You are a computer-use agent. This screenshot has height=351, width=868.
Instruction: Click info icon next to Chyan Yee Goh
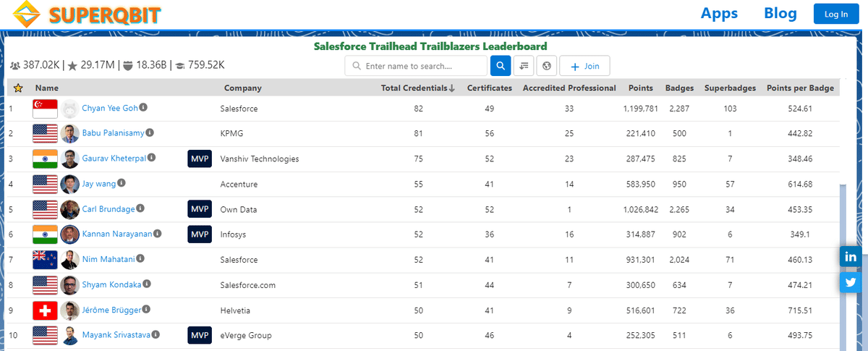[x=143, y=107]
